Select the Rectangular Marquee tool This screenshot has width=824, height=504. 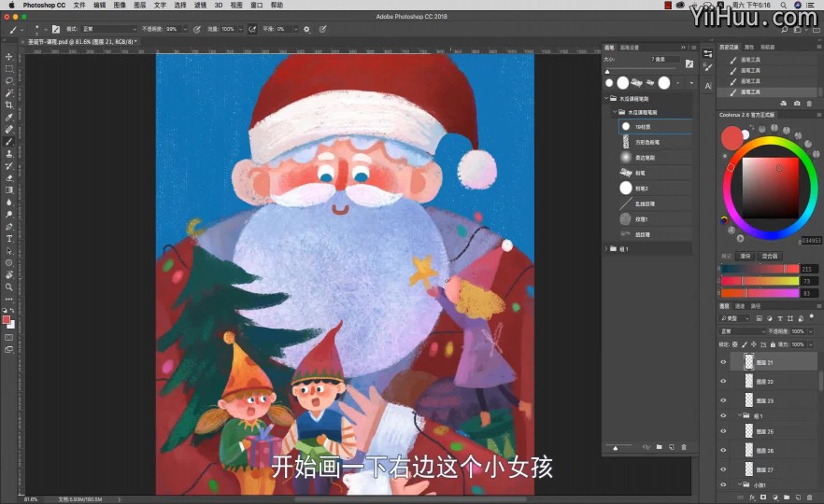coord(9,69)
